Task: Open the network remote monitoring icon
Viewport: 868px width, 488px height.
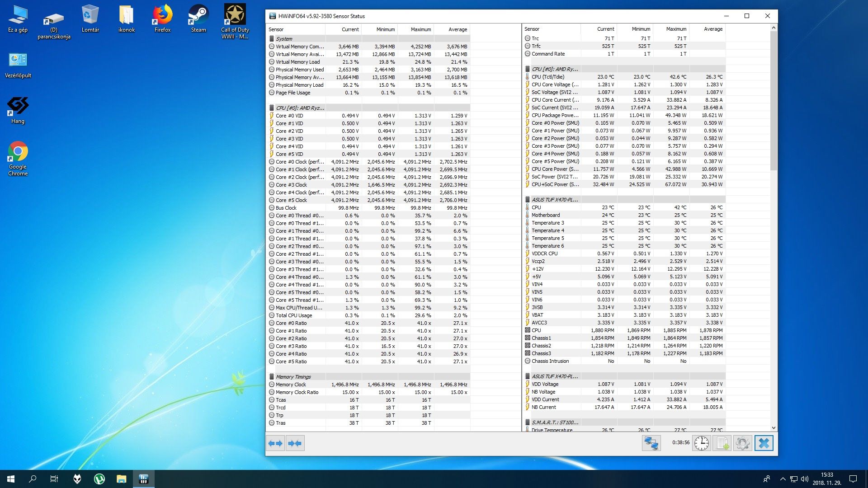Action: [651, 443]
